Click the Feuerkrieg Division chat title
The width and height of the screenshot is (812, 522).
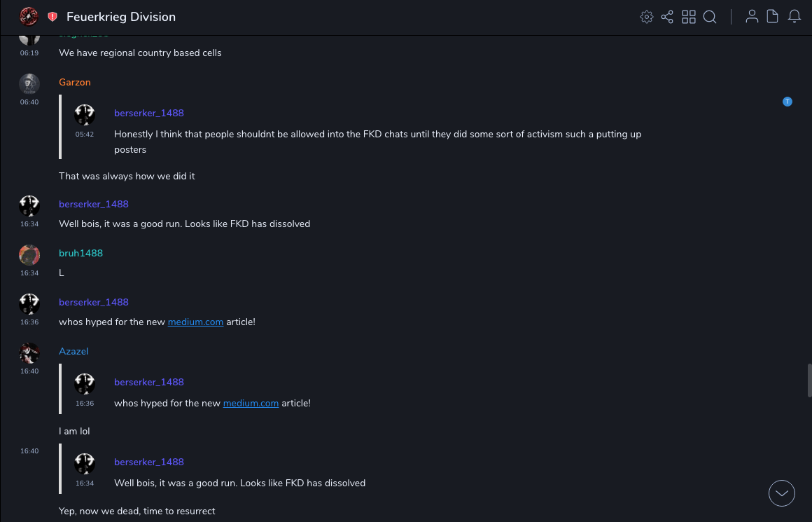coord(121,17)
